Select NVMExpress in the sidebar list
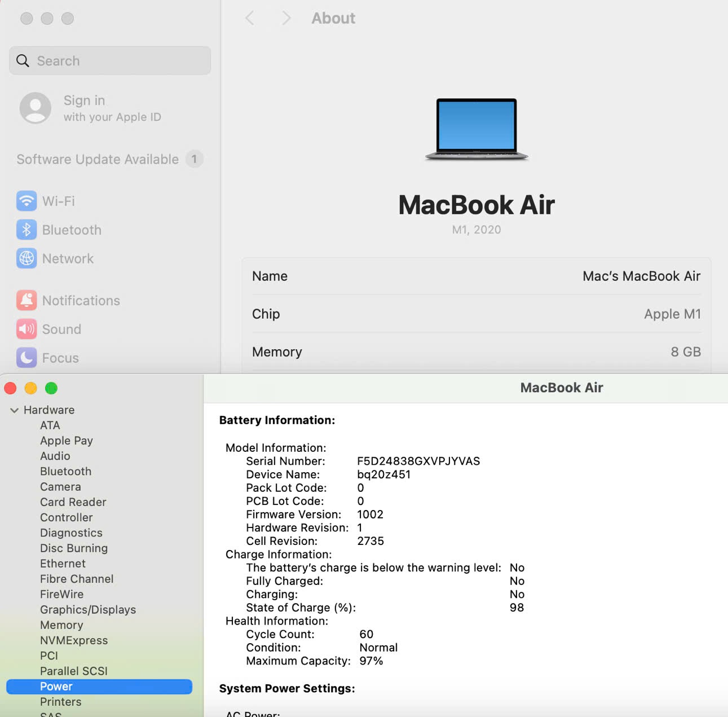This screenshot has height=717, width=728. click(x=74, y=640)
